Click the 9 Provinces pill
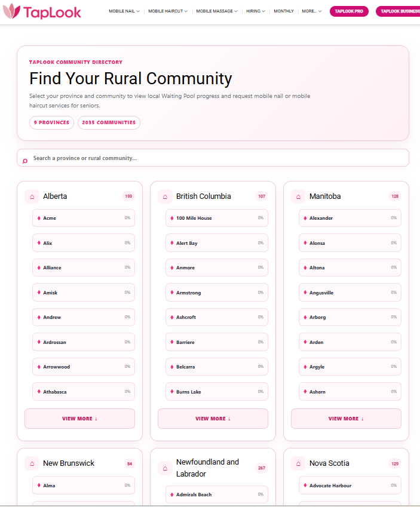Screen dimensions: 420x507 tap(51, 122)
